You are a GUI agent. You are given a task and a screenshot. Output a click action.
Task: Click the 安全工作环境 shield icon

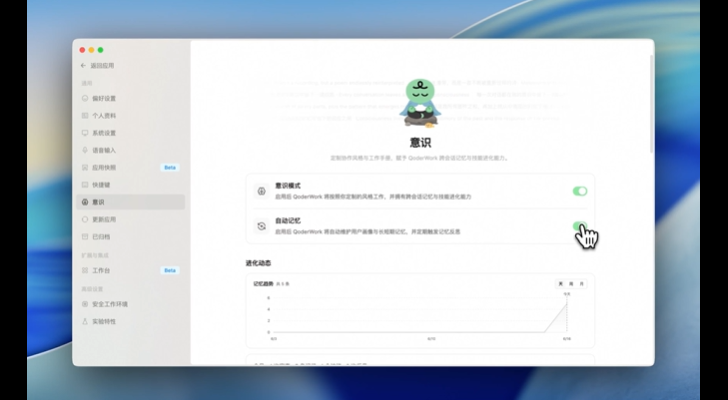point(85,304)
